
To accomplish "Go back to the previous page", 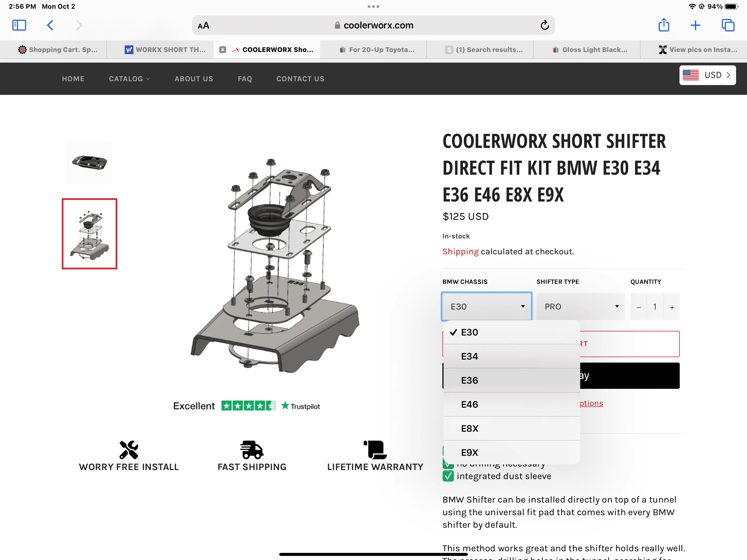I will coord(50,25).
